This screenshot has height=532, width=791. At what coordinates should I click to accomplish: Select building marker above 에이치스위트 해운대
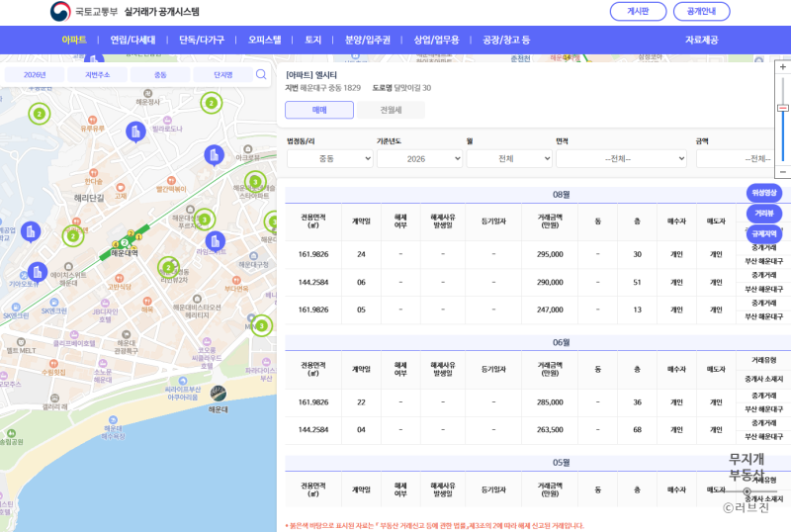[x=38, y=273]
